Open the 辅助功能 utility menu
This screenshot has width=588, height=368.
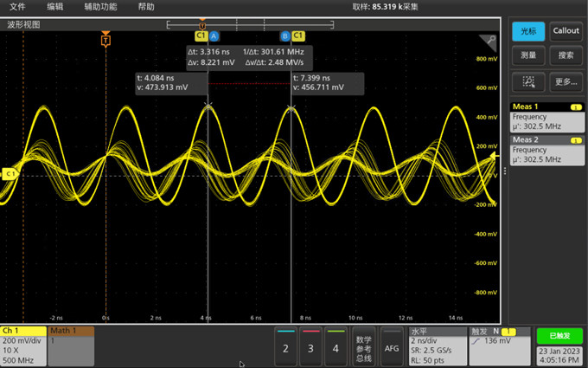coord(100,6)
